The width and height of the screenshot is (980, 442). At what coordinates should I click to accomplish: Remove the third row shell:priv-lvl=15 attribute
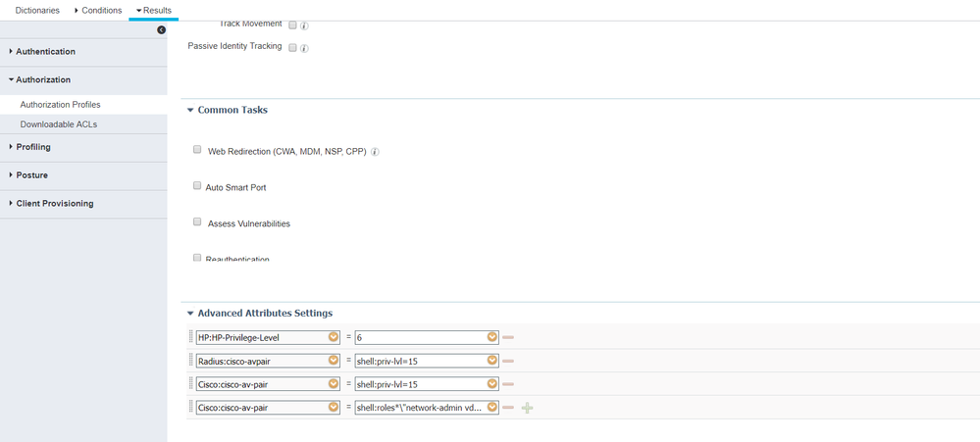pos(508,384)
